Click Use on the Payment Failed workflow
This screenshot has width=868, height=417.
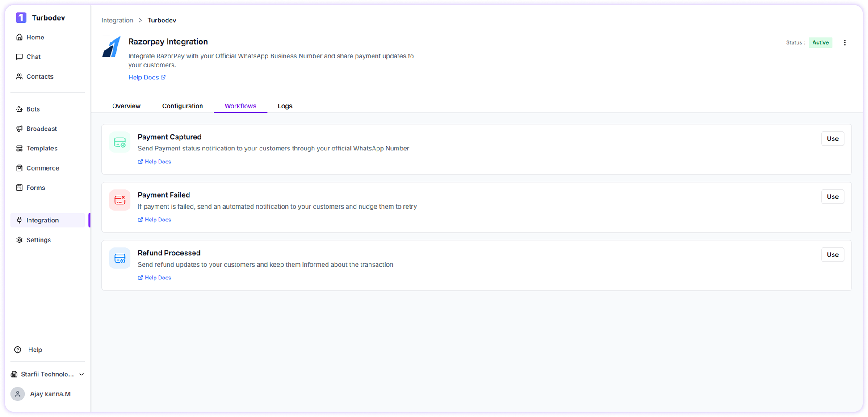point(832,196)
